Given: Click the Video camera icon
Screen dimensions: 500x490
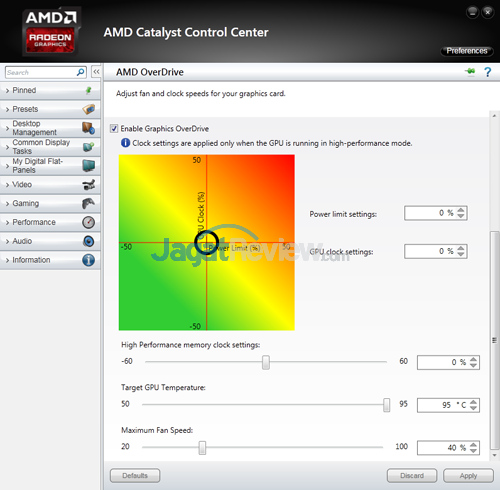Looking at the screenshot, I should tap(89, 184).
